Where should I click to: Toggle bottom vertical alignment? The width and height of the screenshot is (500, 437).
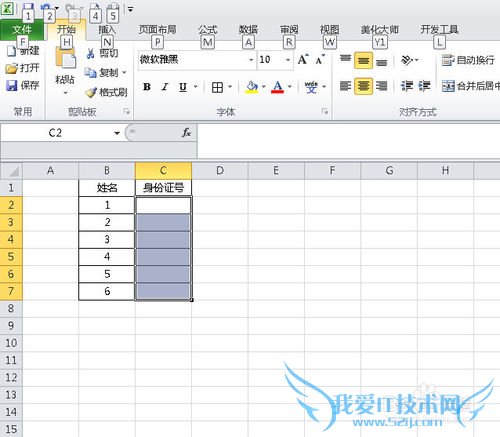pyautogui.click(x=381, y=62)
